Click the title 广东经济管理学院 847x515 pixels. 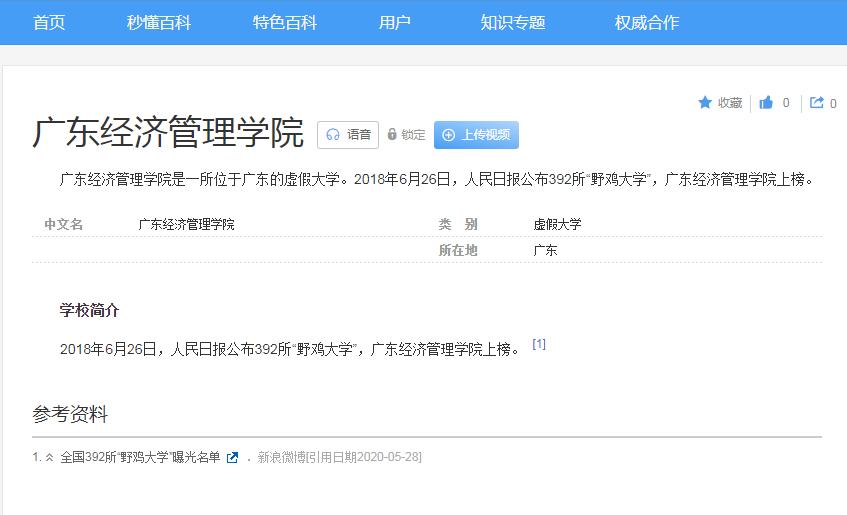tap(168, 132)
